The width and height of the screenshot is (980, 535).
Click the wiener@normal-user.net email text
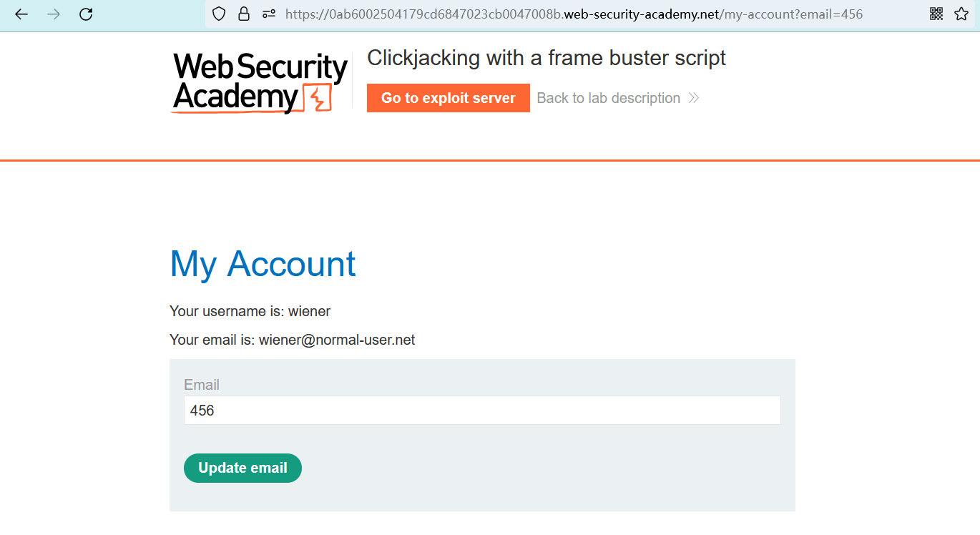(337, 340)
